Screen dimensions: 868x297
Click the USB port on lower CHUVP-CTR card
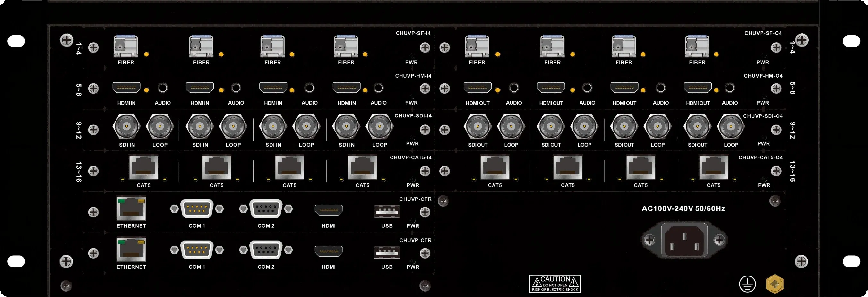pos(387,252)
